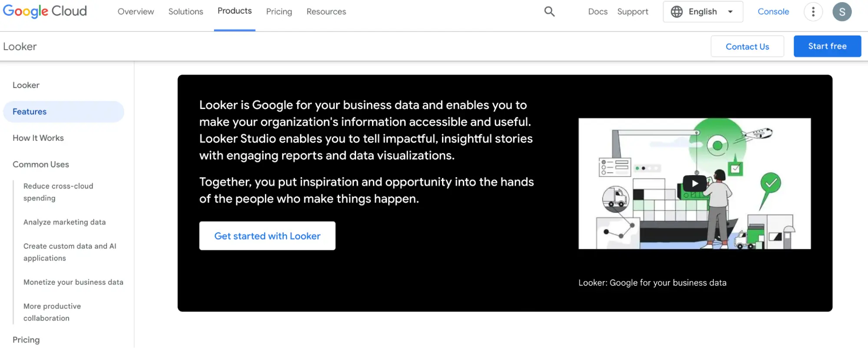
Task: Open the search magnifier icon
Action: pyautogui.click(x=549, y=12)
